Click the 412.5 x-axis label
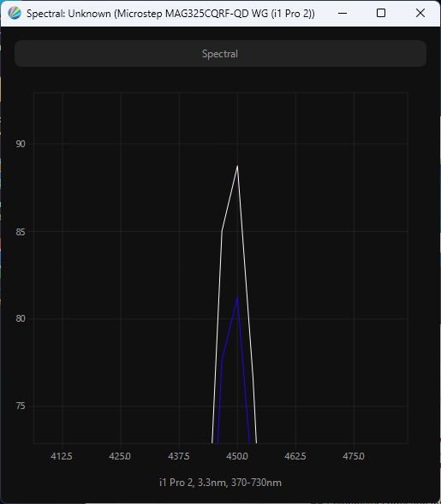Image resolution: width=441 pixels, height=504 pixels. [62, 456]
